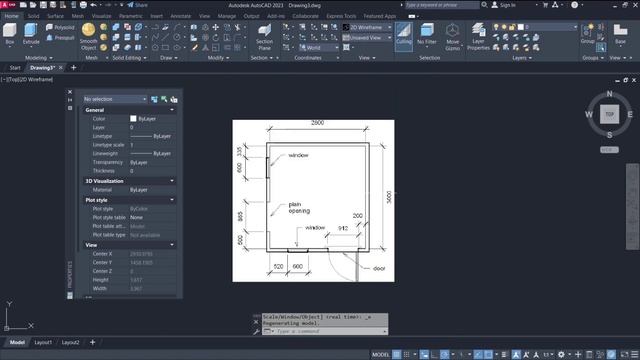
Task: Toggle snap mode in status bar
Action: 407,355
